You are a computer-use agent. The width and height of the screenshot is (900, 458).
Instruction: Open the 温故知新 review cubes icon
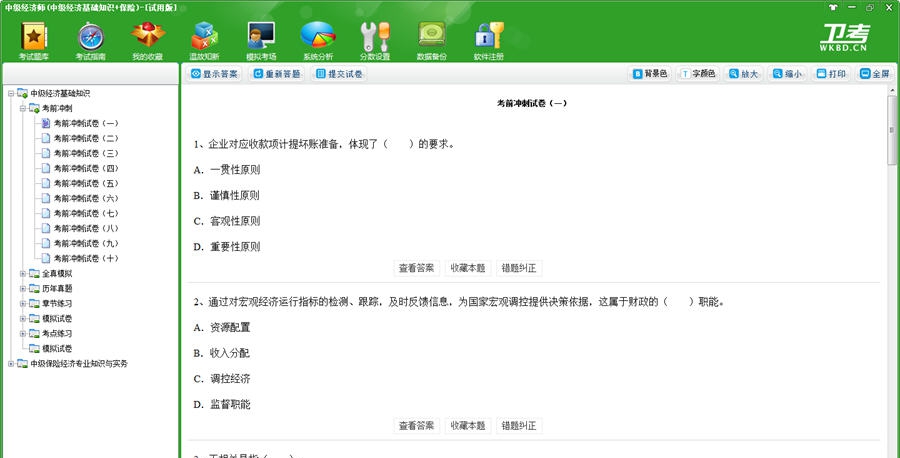204,40
